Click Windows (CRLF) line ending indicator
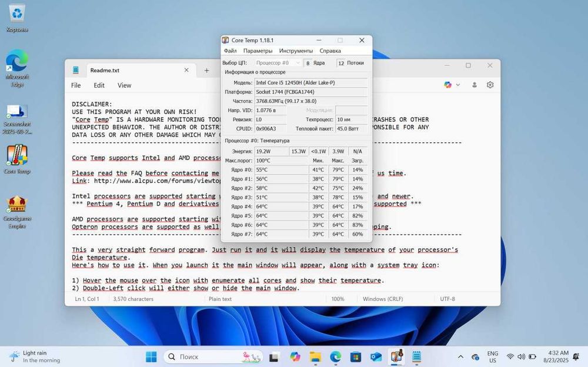Viewport: 588px width, 367px height. [383, 299]
